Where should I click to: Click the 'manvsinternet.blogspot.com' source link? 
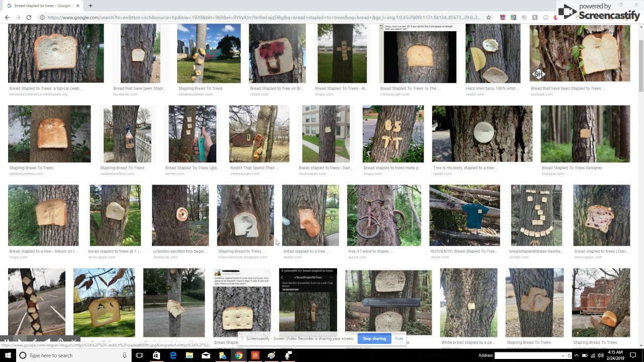pos(243,257)
